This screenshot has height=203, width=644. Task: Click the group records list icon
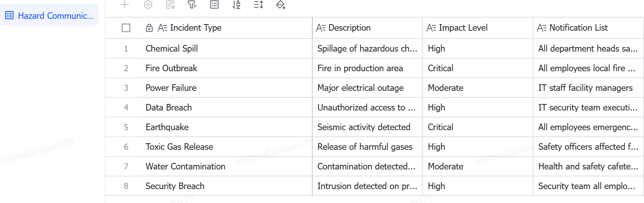(x=214, y=5)
